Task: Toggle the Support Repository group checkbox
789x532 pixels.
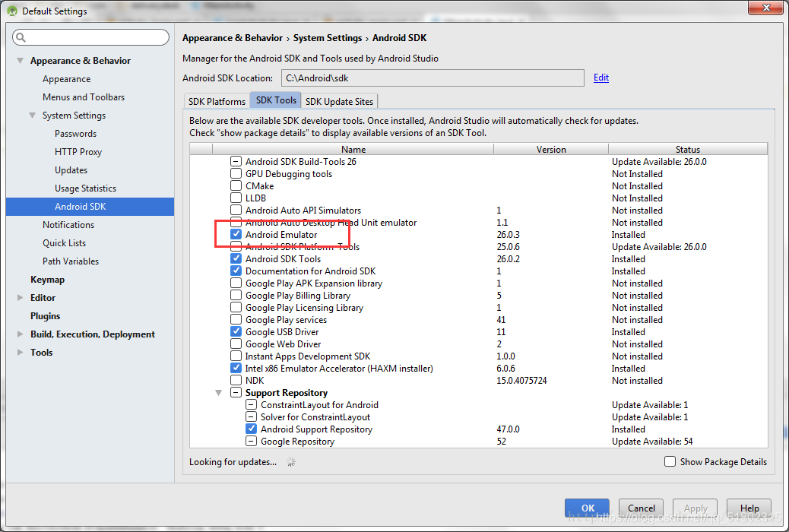Action: (236, 393)
